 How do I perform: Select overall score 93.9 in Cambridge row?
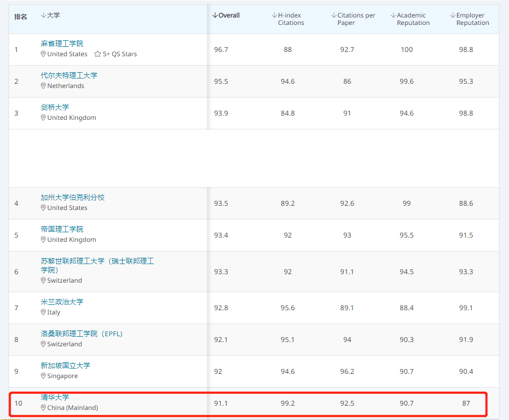point(221,113)
